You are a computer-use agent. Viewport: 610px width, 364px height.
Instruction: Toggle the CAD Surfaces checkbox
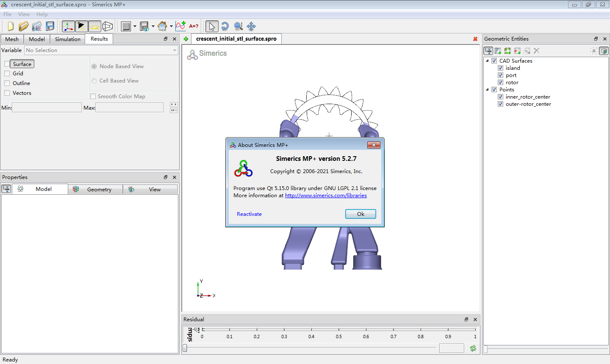point(494,61)
